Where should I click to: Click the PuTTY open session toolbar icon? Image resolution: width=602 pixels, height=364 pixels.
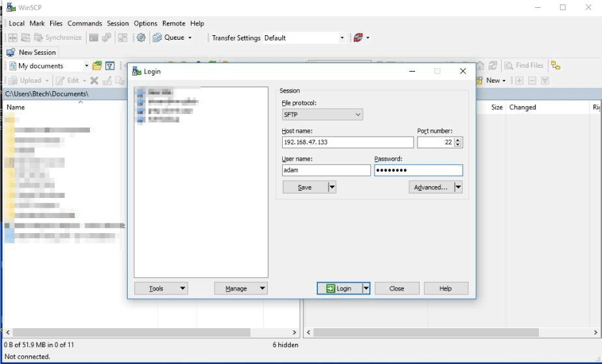pos(106,38)
